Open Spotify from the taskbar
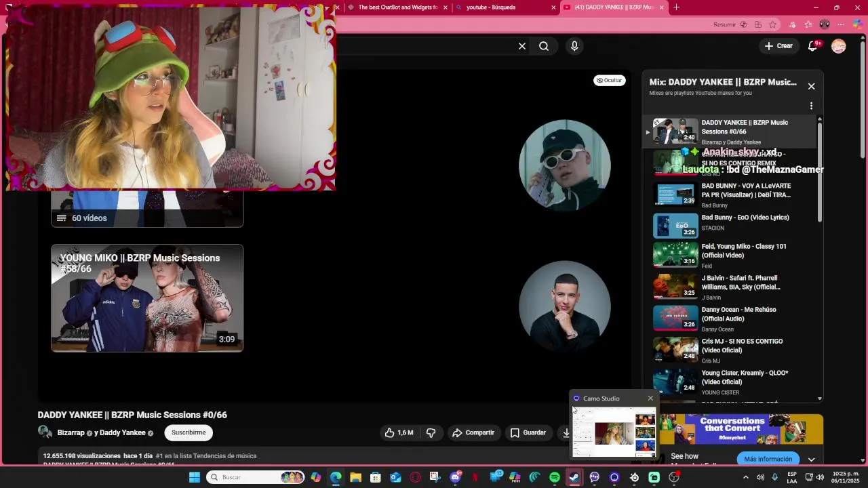 tap(555, 477)
